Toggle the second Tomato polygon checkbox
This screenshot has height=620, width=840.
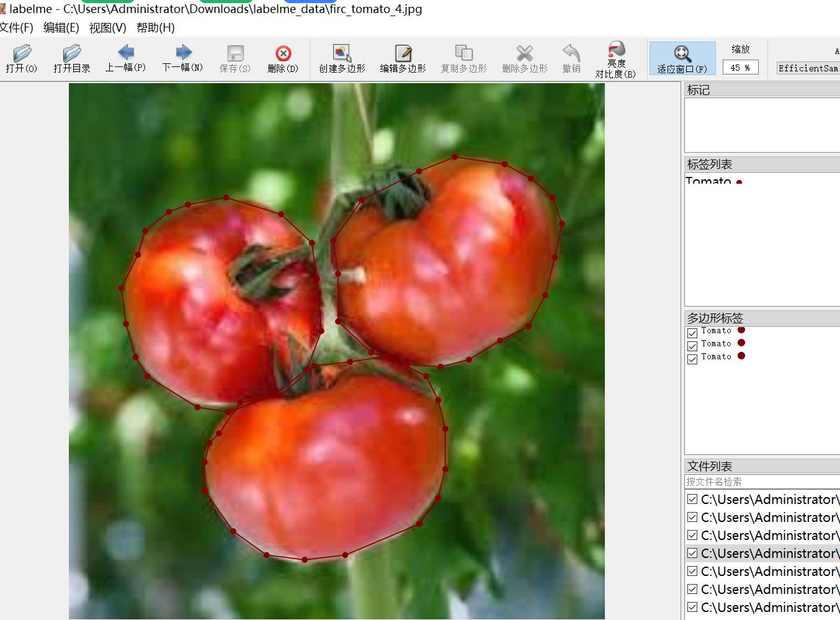point(692,346)
